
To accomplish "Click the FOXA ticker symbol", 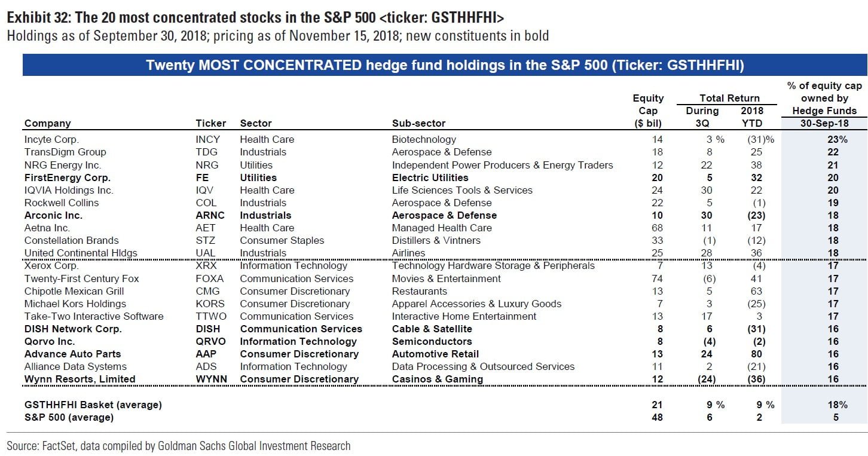I will [210, 279].
